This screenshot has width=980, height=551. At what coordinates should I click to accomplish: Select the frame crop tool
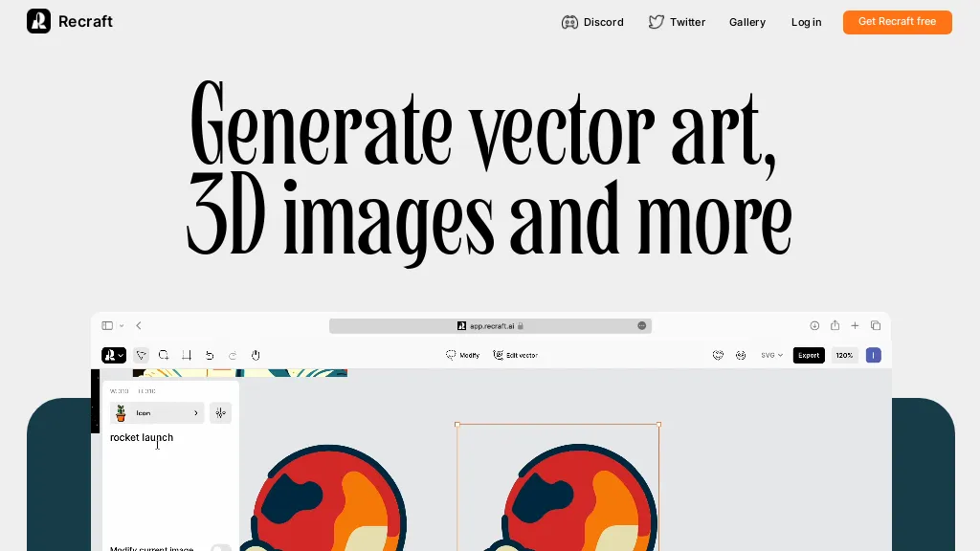point(187,355)
